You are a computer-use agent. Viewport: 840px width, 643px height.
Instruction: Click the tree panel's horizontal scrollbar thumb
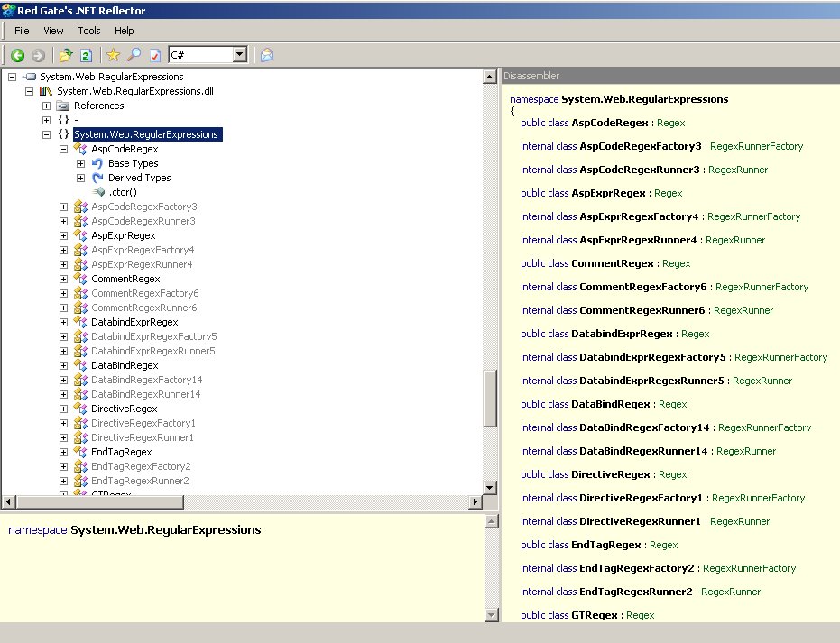100,502
